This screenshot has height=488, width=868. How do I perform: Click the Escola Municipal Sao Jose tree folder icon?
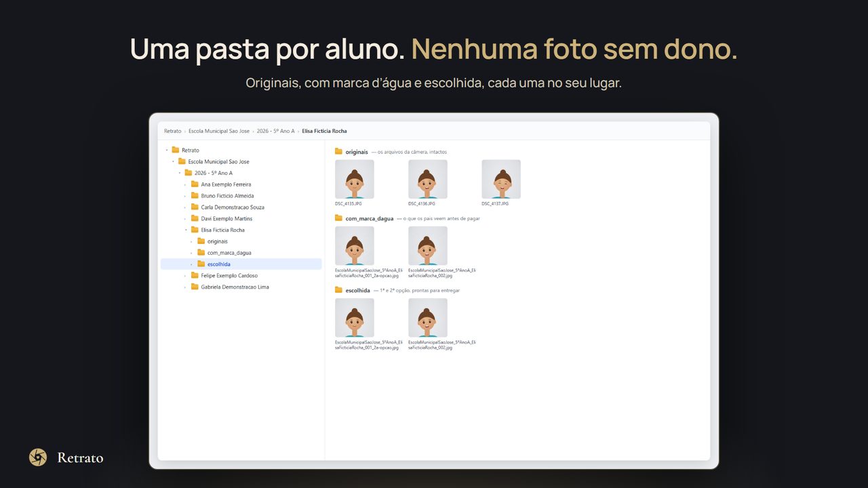(182, 161)
